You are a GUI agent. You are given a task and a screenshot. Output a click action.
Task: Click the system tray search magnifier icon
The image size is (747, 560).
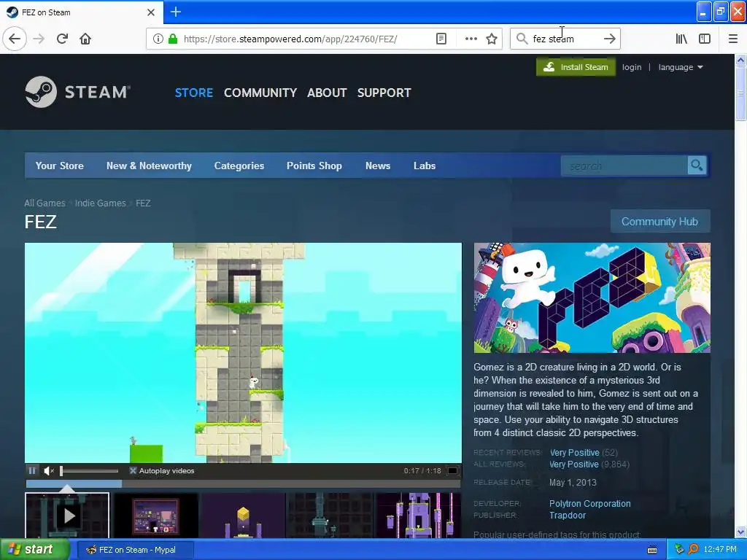693,550
